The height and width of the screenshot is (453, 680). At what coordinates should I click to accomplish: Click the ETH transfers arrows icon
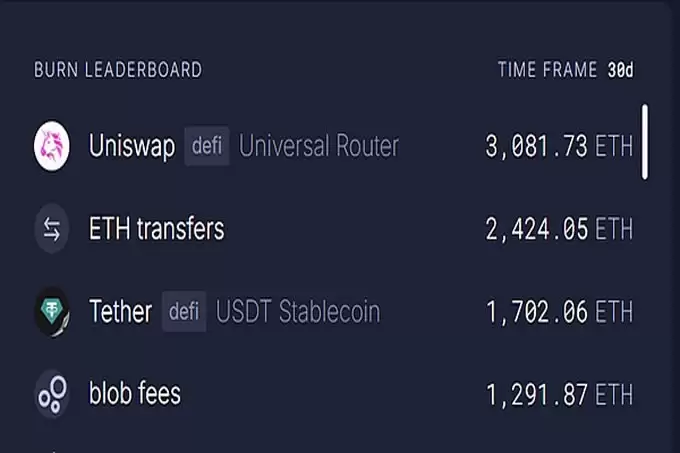[51, 229]
